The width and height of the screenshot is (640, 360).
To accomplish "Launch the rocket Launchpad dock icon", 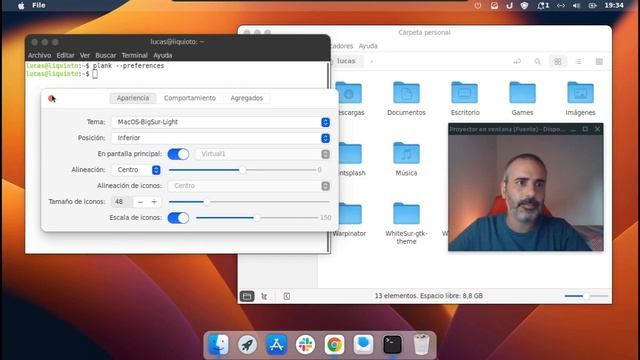I will tap(247, 345).
